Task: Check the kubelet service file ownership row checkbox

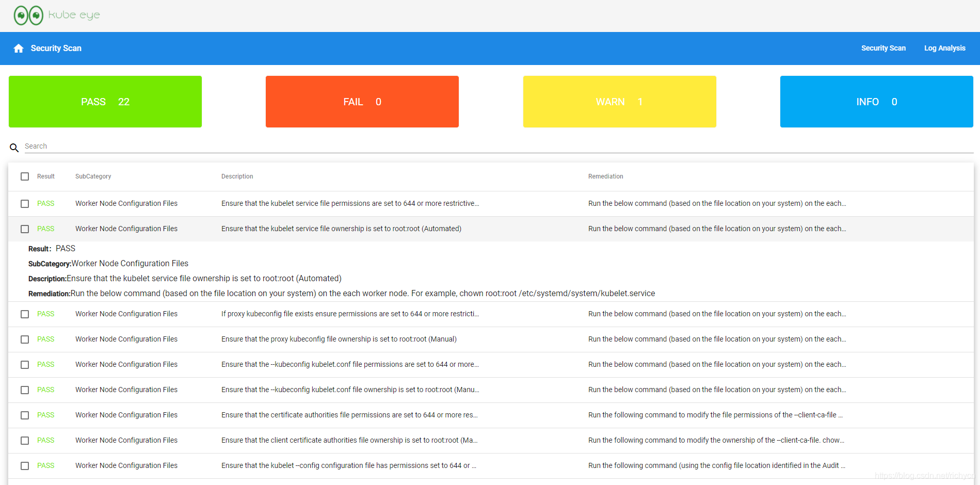Action: tap(25, 229)
